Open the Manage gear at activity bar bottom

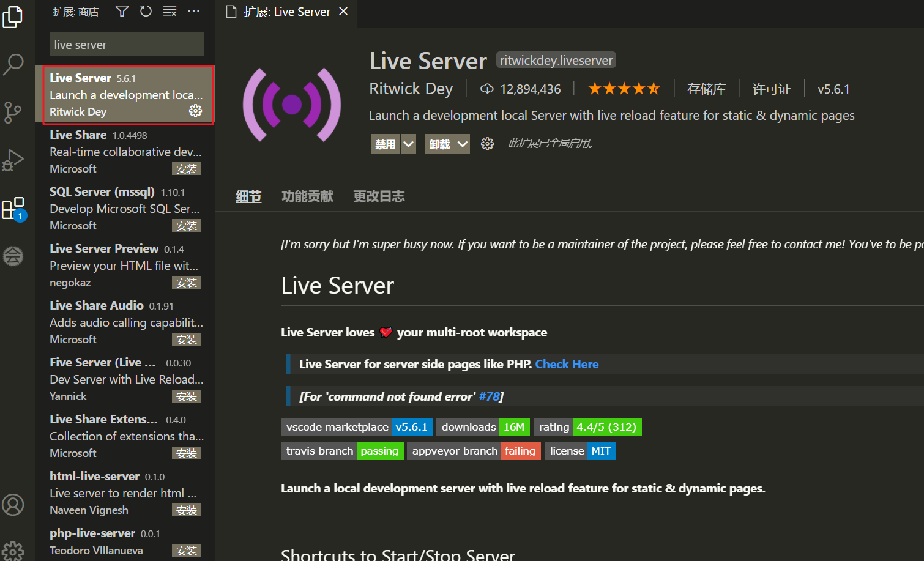pos(13,551)
